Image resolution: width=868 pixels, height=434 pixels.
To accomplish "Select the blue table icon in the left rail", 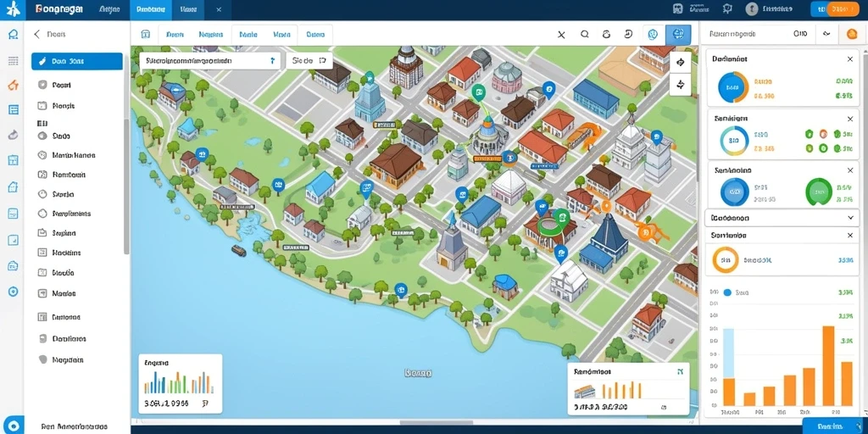I will [14, 109].
